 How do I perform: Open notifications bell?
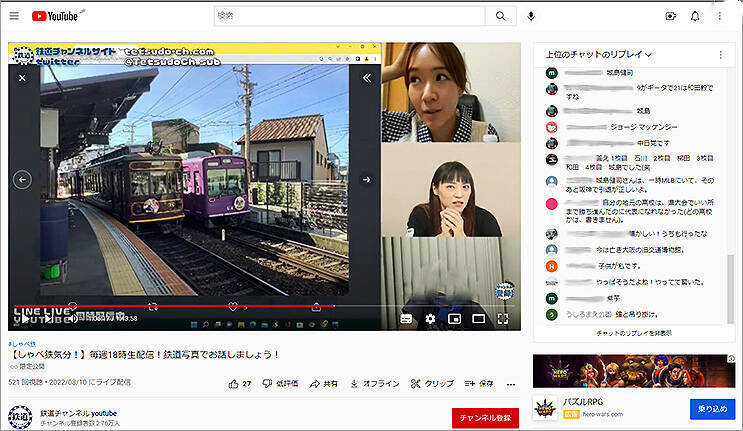[695, 16]
